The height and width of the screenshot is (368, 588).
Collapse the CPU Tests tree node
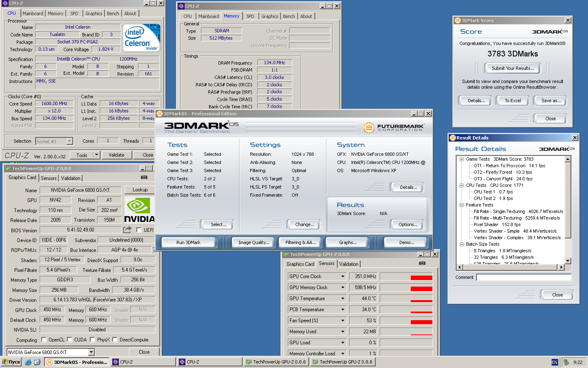462,186
